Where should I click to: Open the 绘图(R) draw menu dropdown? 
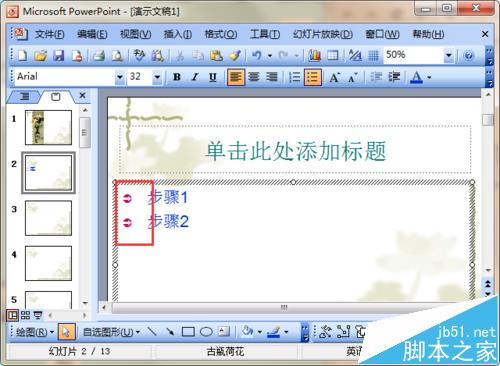pos(35,332)
